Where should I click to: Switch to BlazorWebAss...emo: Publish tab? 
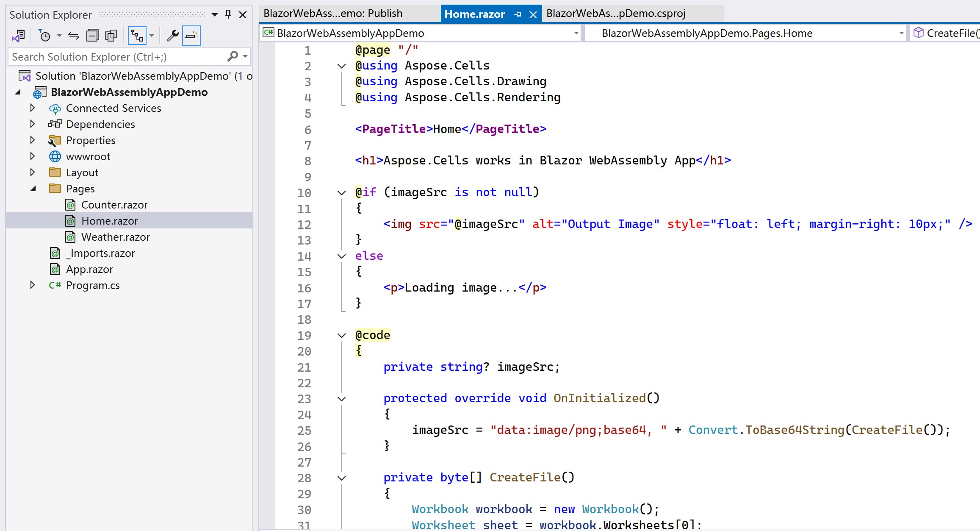[333, 14]
